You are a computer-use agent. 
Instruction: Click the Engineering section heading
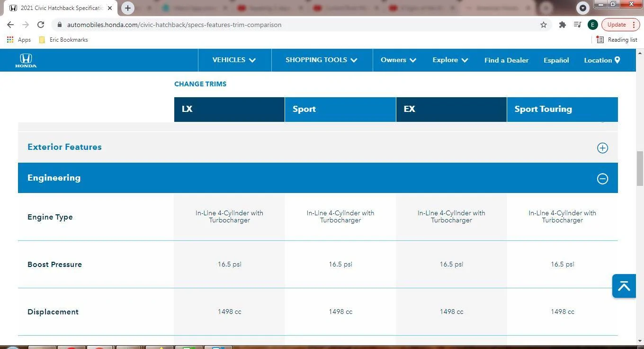point(54,178)
